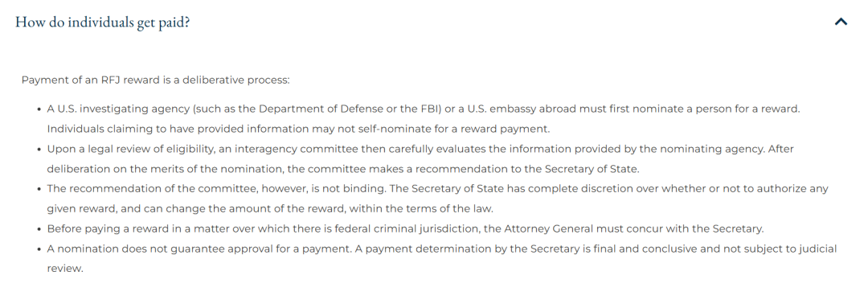Click the bullet dot before "The recommendation of the committee"

click(39, 189)
